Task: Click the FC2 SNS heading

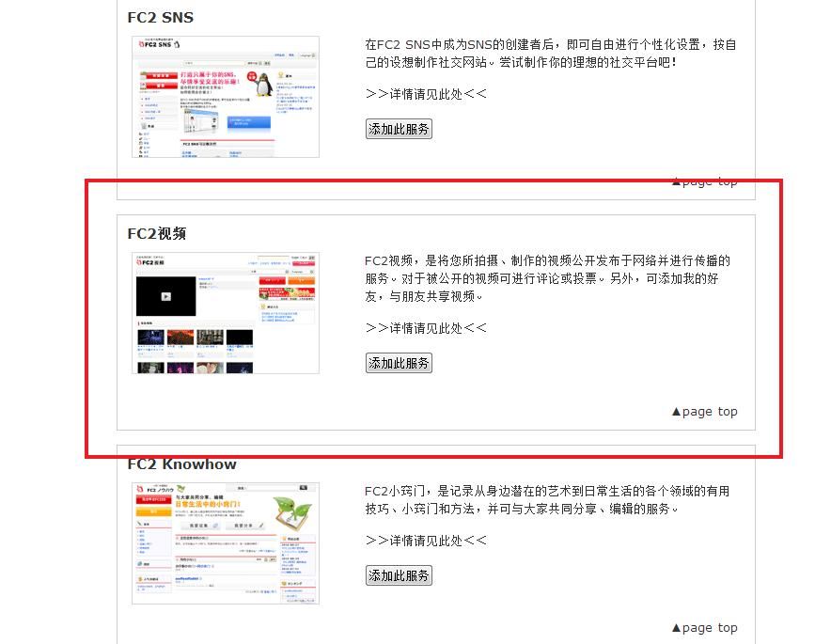Action: click(x=161, y=18)
